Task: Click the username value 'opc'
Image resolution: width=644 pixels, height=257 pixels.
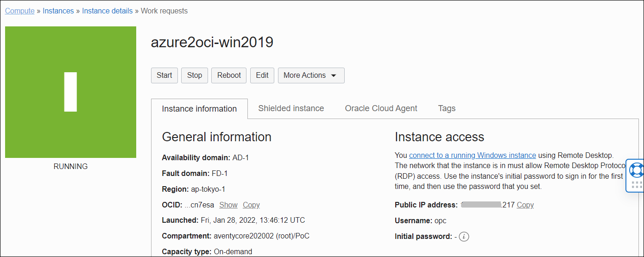Action: pos(441,220)
